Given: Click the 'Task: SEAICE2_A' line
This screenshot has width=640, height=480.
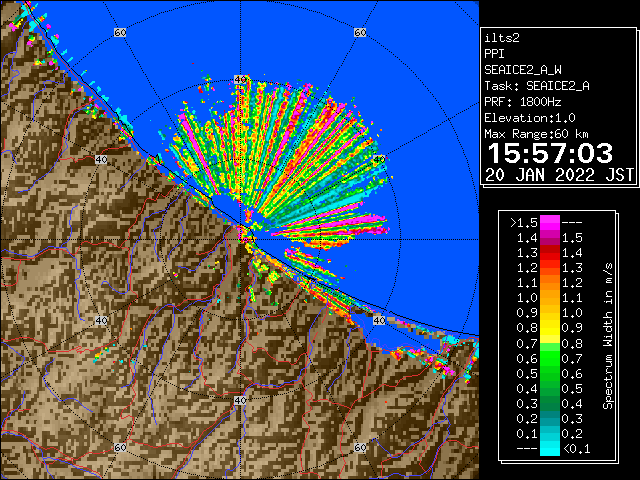Looking at the screenshot, I should click(537, 86).
